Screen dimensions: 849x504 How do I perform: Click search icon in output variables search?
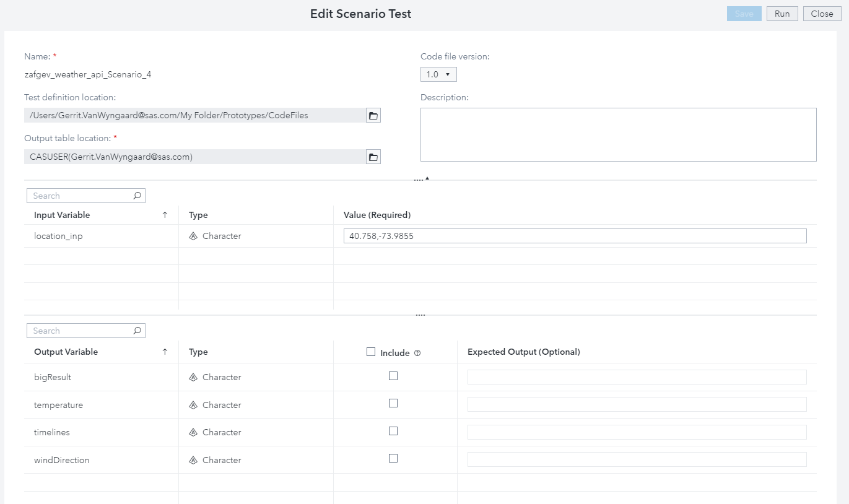point(137,331)
